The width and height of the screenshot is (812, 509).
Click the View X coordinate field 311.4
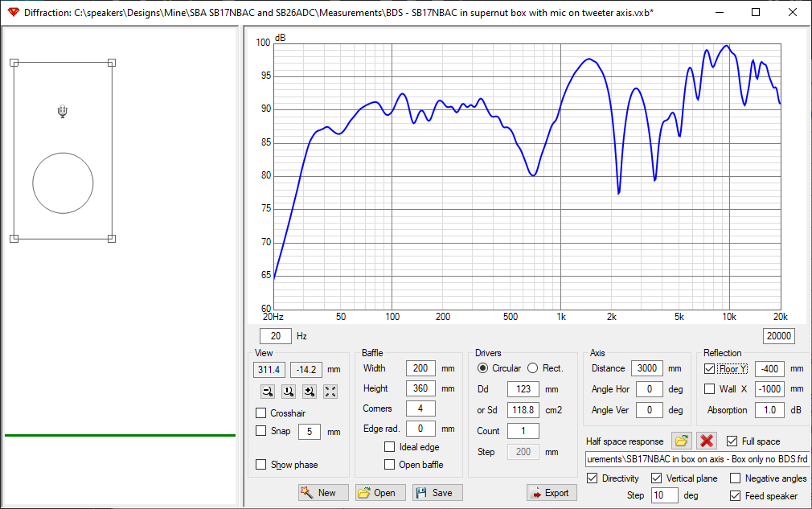pos(269,370)
